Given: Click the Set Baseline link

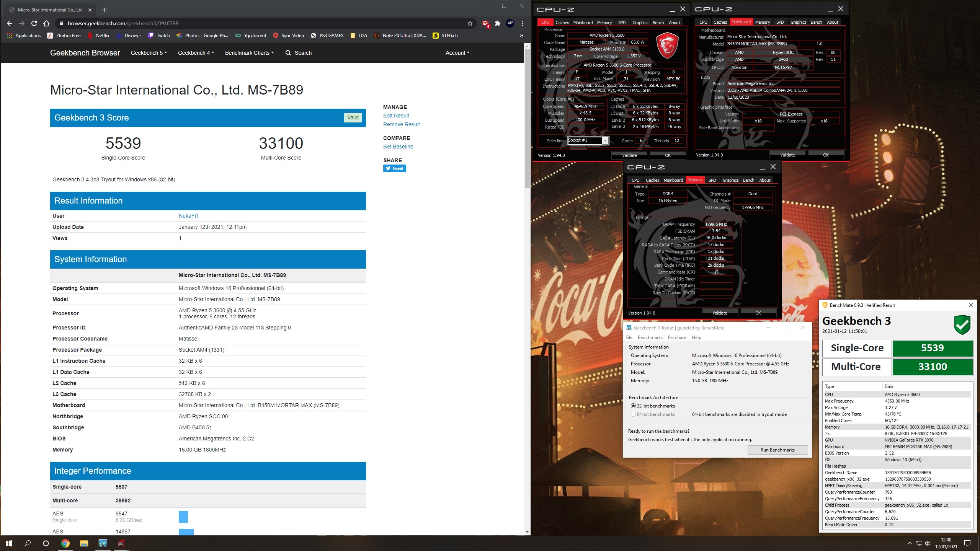Looking at the screenshot, I should click(398, 147).
